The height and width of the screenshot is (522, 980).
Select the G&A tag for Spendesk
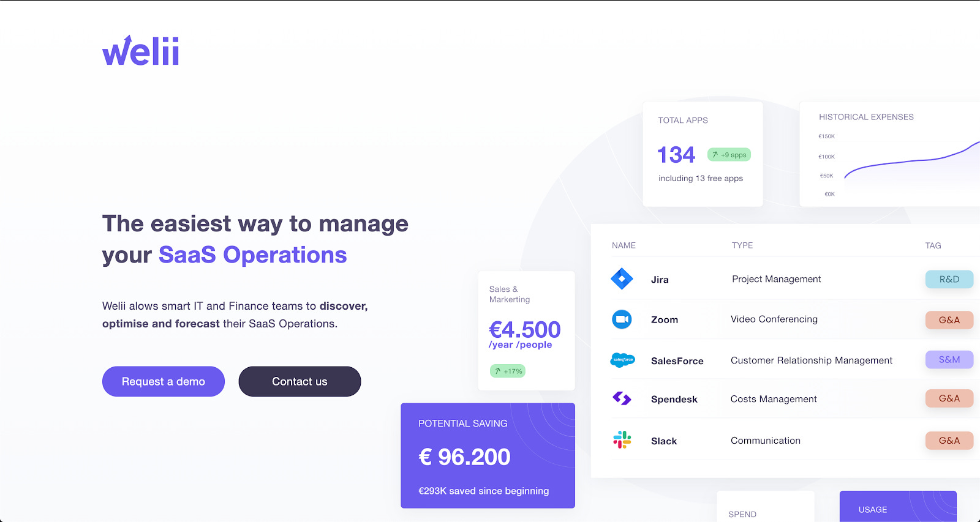click(x=949, y=398)
